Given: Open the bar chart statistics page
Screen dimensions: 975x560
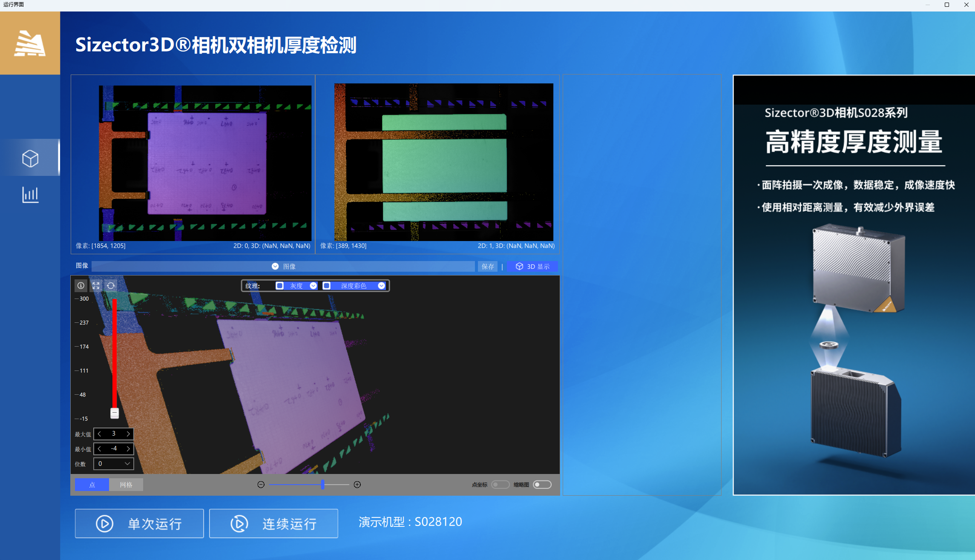Looking at the screenshot, I should [30, 195].
